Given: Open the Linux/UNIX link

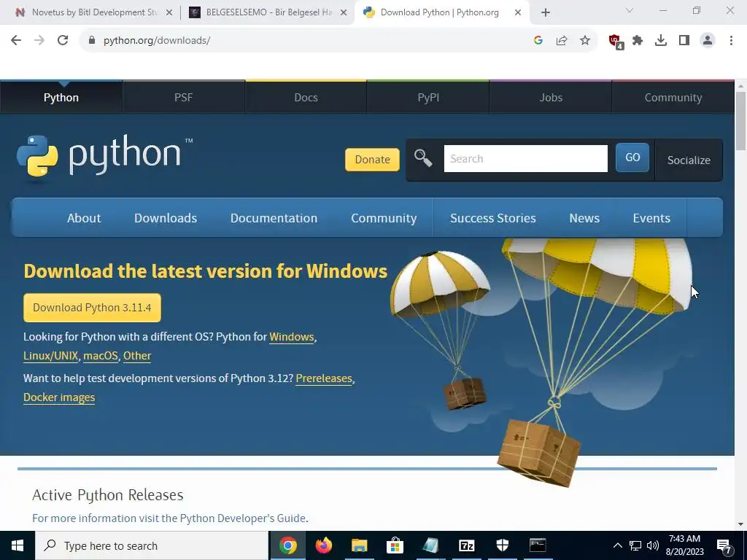Looking at the screenshot, I should click(x=50, y=356).
